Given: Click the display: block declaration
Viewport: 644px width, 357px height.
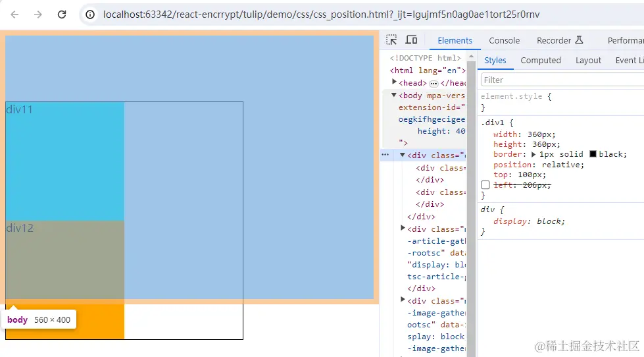Looking at the screenshot, I should coord(529,221).
